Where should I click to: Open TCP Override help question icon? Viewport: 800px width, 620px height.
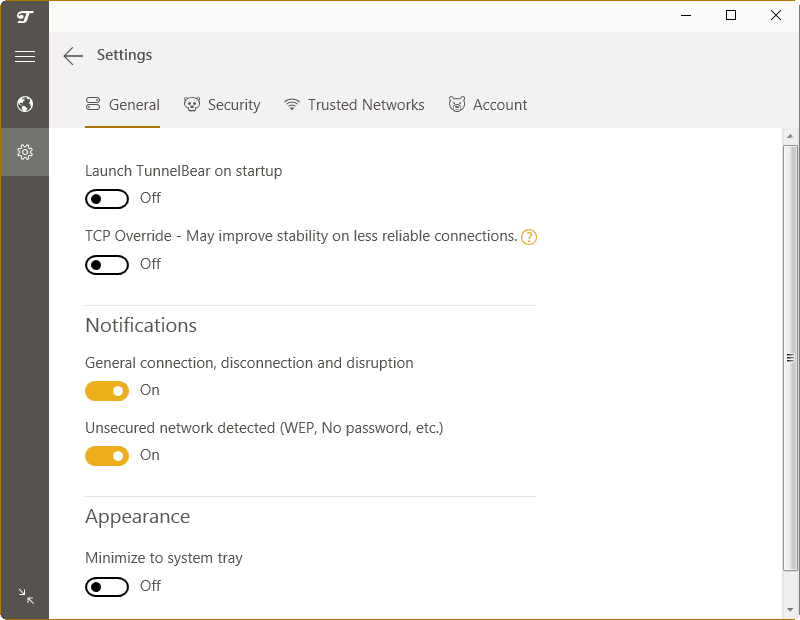pos(529,237)
